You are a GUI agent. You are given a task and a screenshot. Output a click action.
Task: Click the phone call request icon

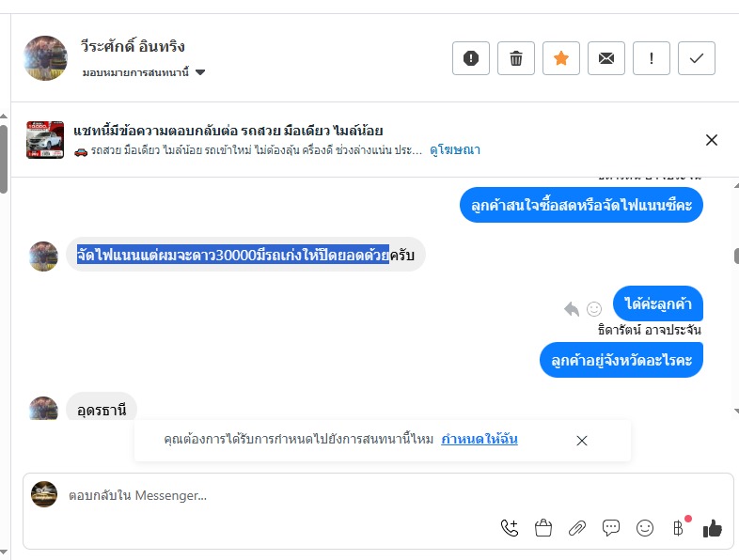click(x=510, y=528)
